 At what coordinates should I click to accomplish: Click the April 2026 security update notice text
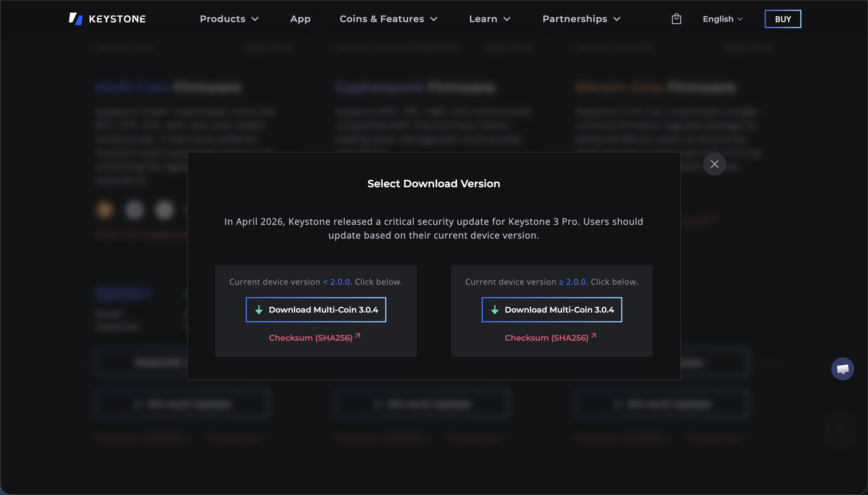point(433,228)
